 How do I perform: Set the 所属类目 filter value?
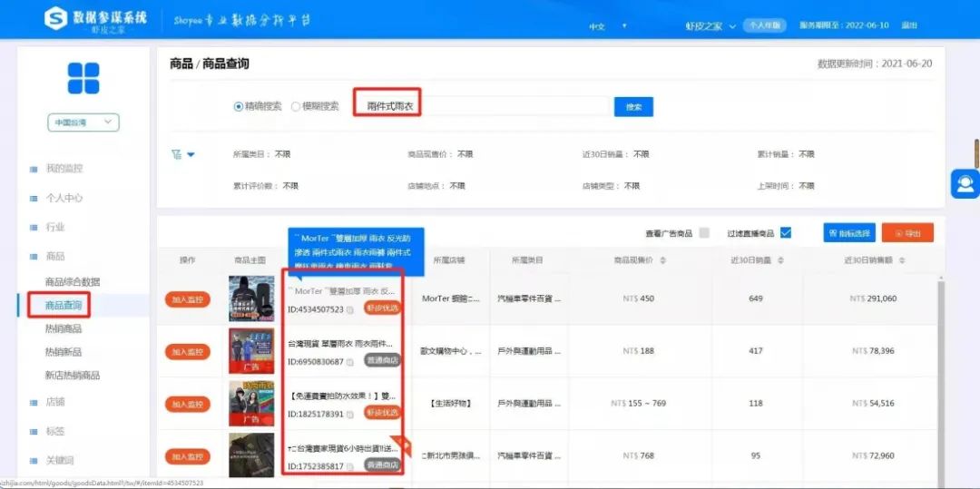coord(282,154)
